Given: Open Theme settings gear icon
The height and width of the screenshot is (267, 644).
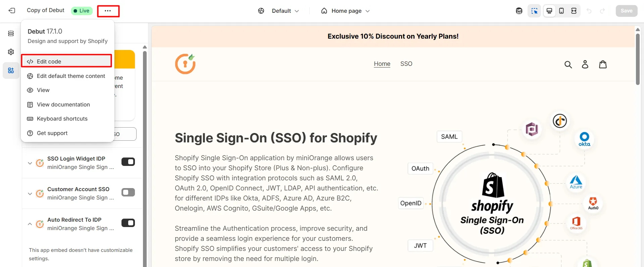Looking at the screenshot, I should tap(11, 52).
